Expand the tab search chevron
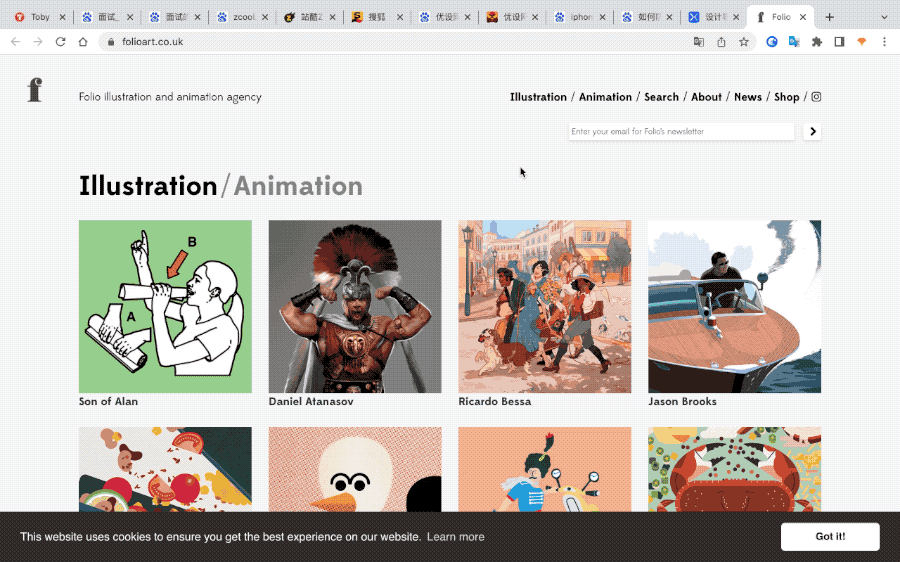The height and width of the screenshot is (562, 900). click(885, 17)
